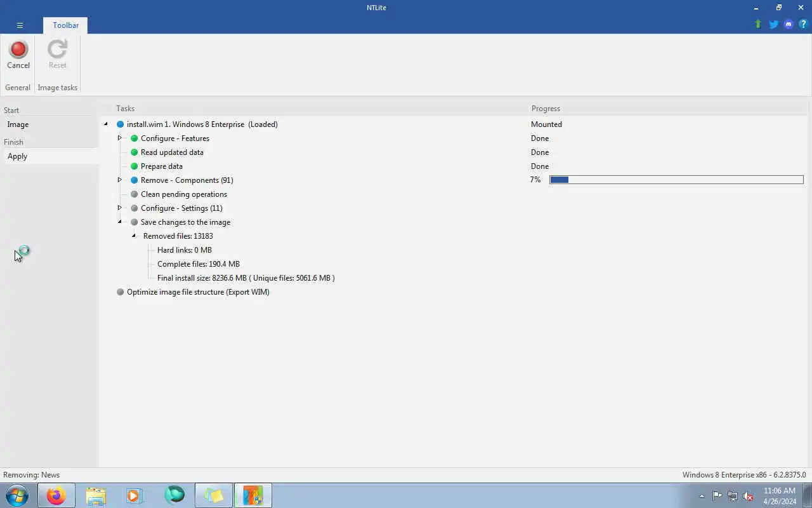Click the red Cancel button
Viewport: 812px width, 508px height.
[18, 55]
